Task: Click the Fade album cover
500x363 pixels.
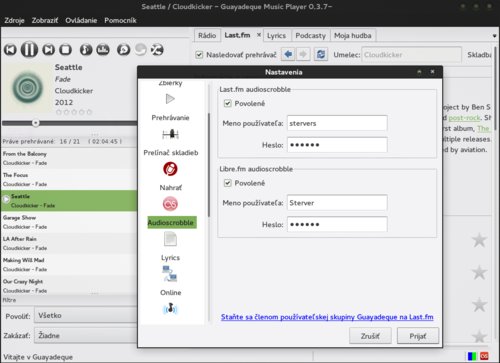Action: 27,88
